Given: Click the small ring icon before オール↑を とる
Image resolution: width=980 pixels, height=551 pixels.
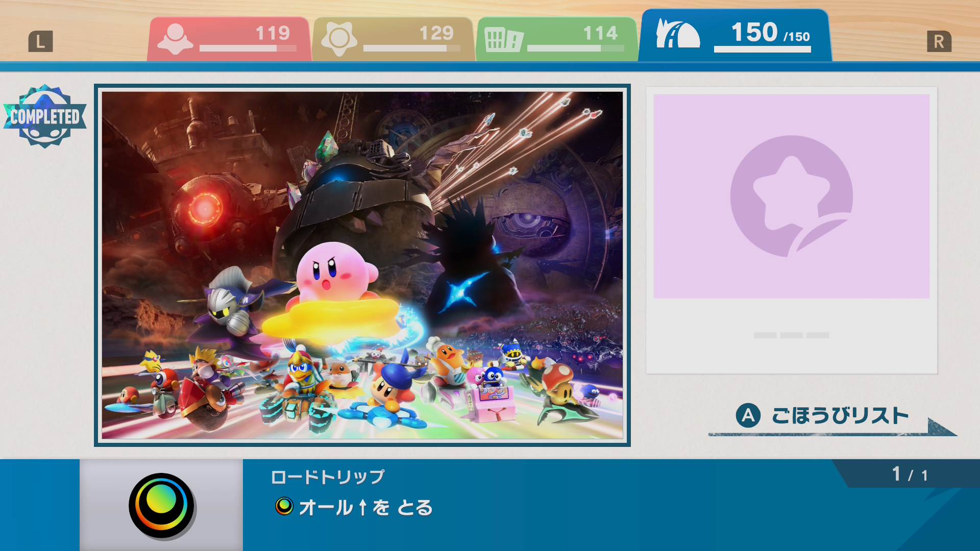Looking at the screenshot, I should 284,506.
